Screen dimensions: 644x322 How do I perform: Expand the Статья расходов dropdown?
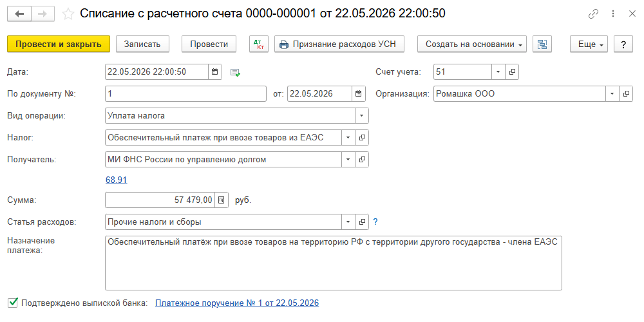tap(348, 222)
